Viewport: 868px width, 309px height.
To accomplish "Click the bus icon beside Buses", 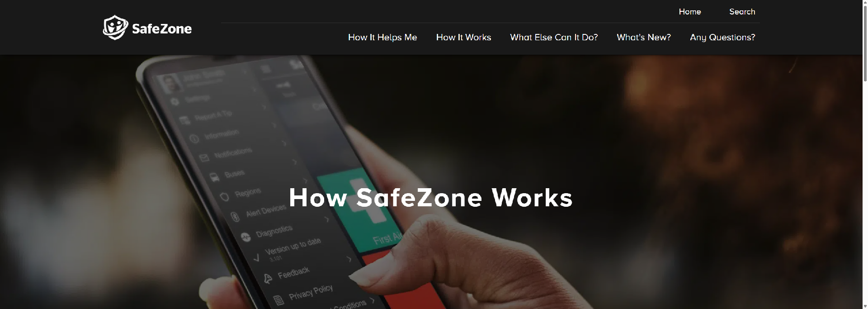I will coord(215,177).
